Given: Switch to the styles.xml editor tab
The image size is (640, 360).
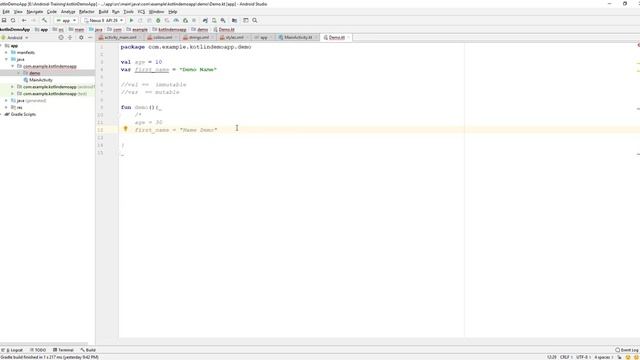Looking at the screenshot, I should [234, 38].
